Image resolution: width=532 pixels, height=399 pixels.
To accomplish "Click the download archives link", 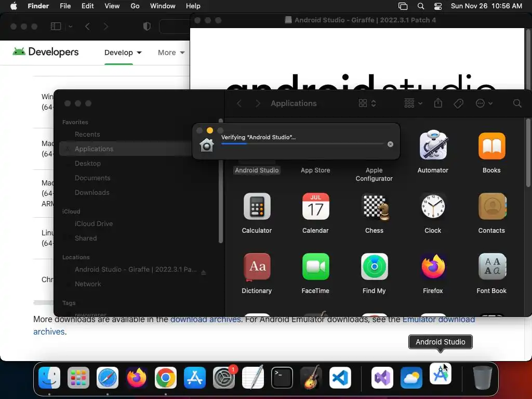I will click(x=205, y=320).
